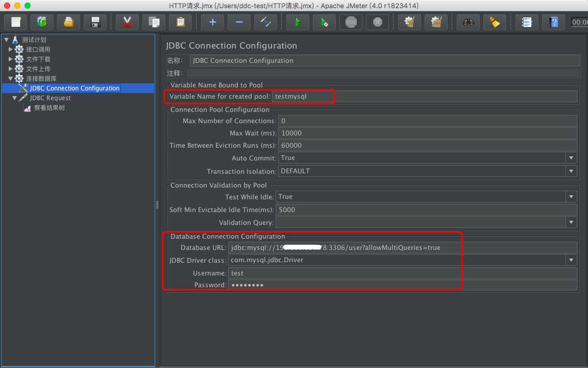
Task: Click the Clear All brooms icon
Action: 436,22
